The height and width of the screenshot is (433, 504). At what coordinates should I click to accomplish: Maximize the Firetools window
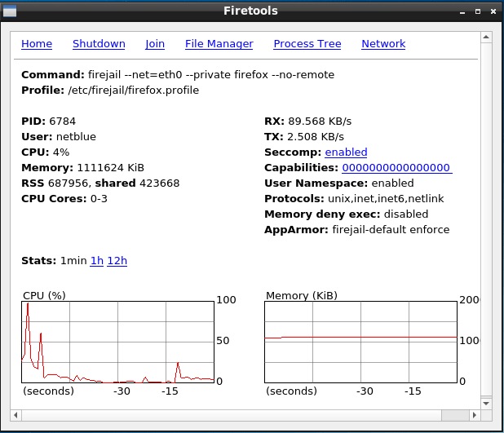478,11
